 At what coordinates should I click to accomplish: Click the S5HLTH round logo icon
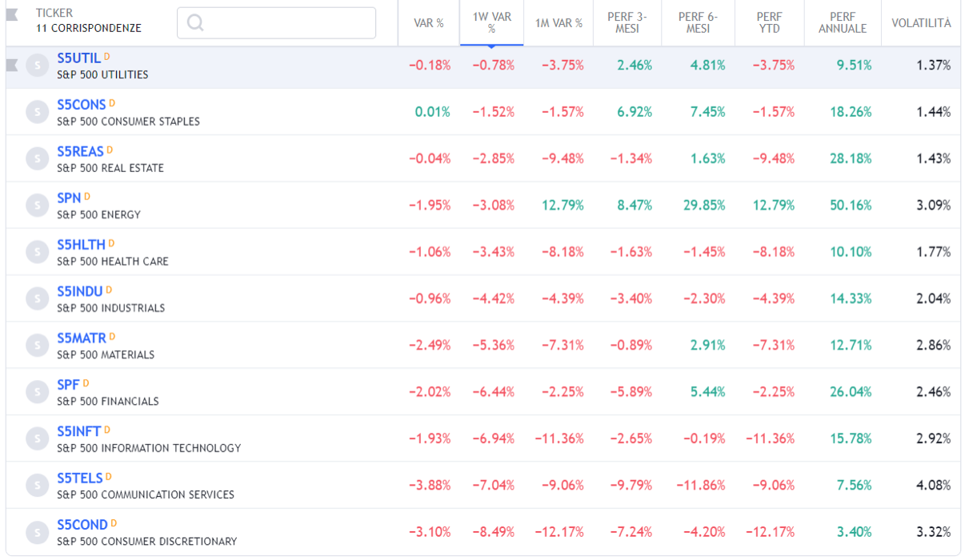37,252
